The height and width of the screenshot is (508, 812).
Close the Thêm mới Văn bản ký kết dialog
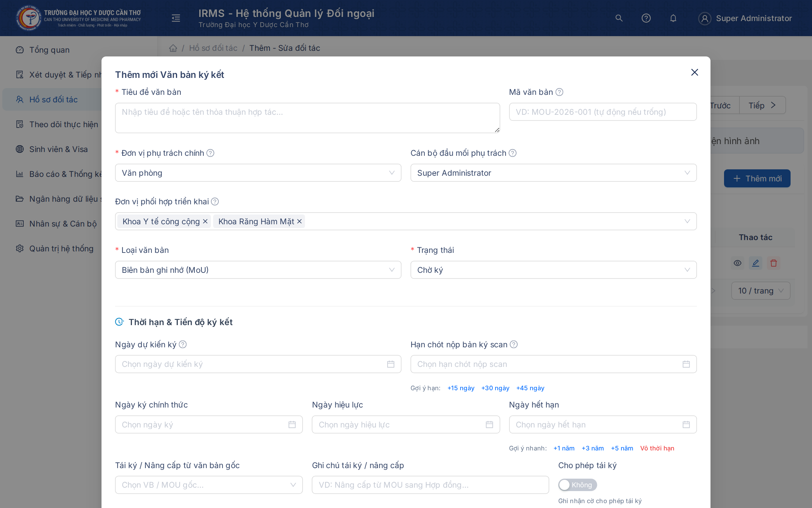click(x=694, y=72)
